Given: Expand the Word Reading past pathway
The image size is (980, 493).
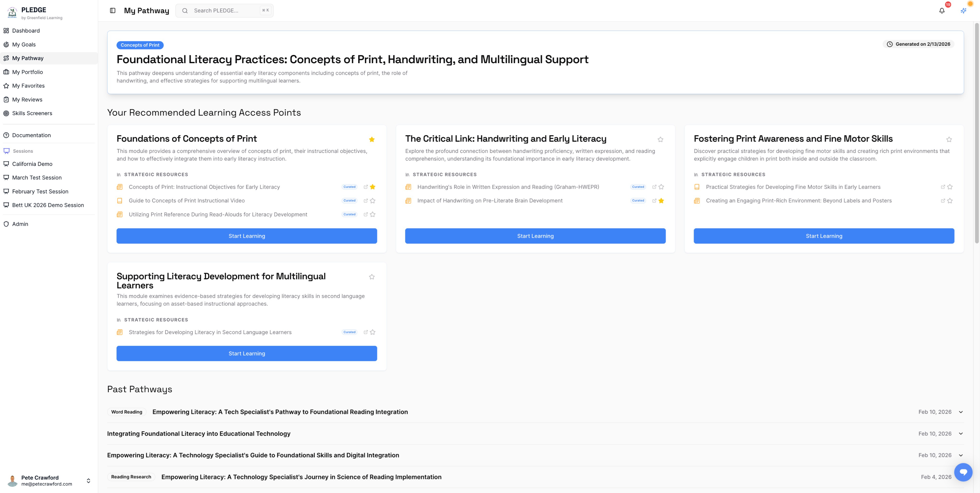Looking at the screenshot, I should point(961,412).
